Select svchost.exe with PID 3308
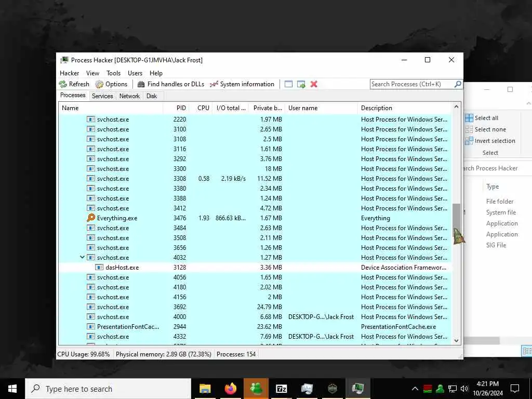532x399 pixels. point(255,179)
